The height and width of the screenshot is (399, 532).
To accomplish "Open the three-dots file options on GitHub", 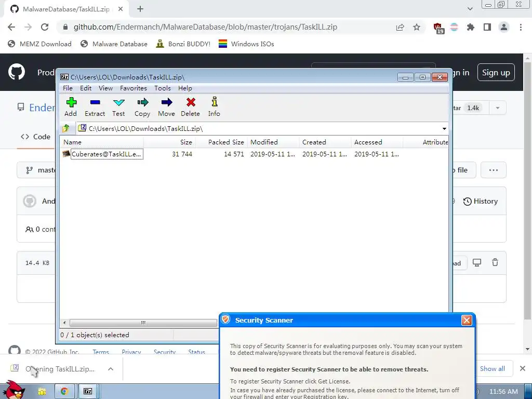I will 494,170.
